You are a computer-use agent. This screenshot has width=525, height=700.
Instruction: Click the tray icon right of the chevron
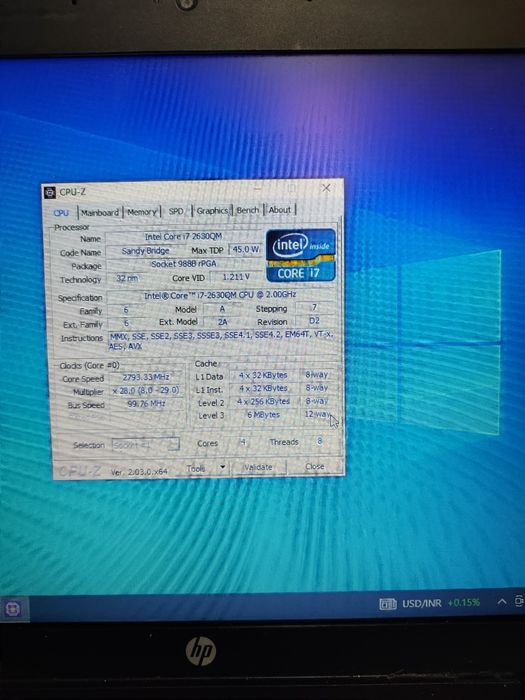tap(519, 601)
